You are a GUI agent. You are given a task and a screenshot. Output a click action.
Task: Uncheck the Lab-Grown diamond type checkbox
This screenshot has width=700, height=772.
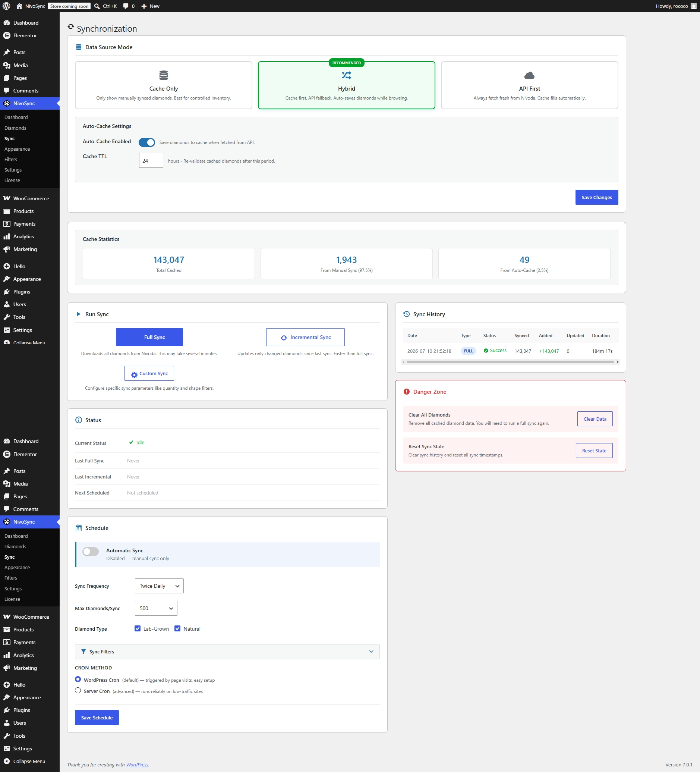(x=138, y=629)
